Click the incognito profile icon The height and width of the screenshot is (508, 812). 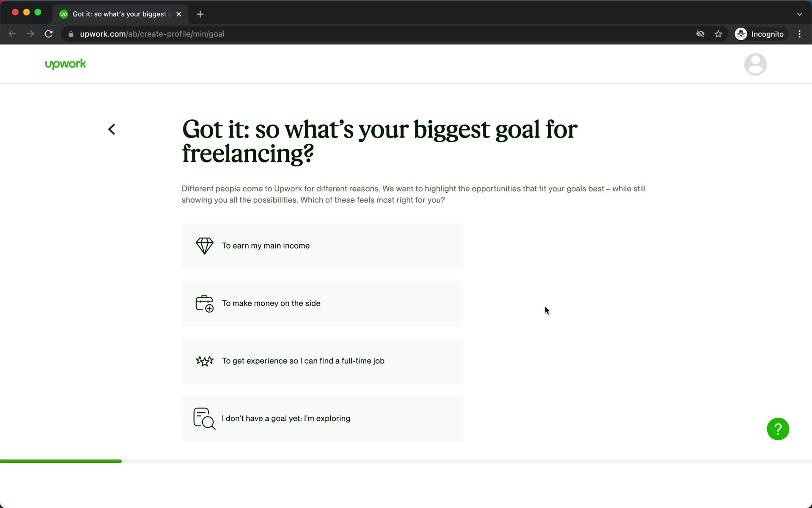(x=741, y=34)
